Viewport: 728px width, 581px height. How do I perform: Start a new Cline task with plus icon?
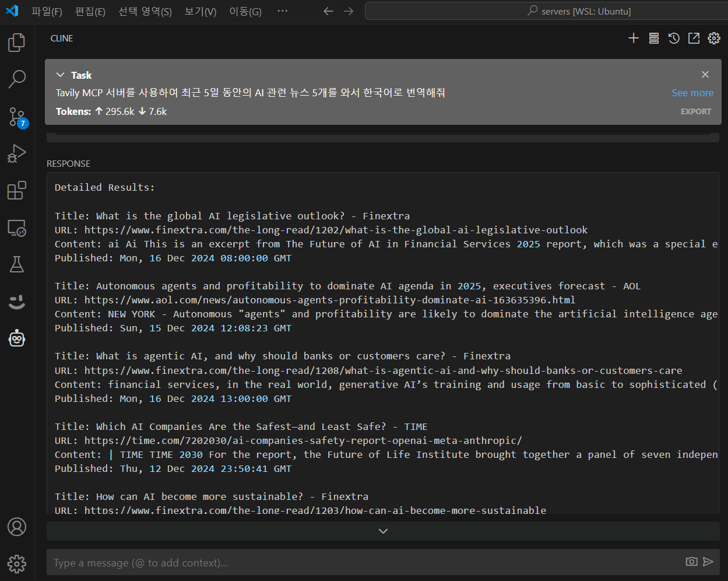click(x=634, y=38)
